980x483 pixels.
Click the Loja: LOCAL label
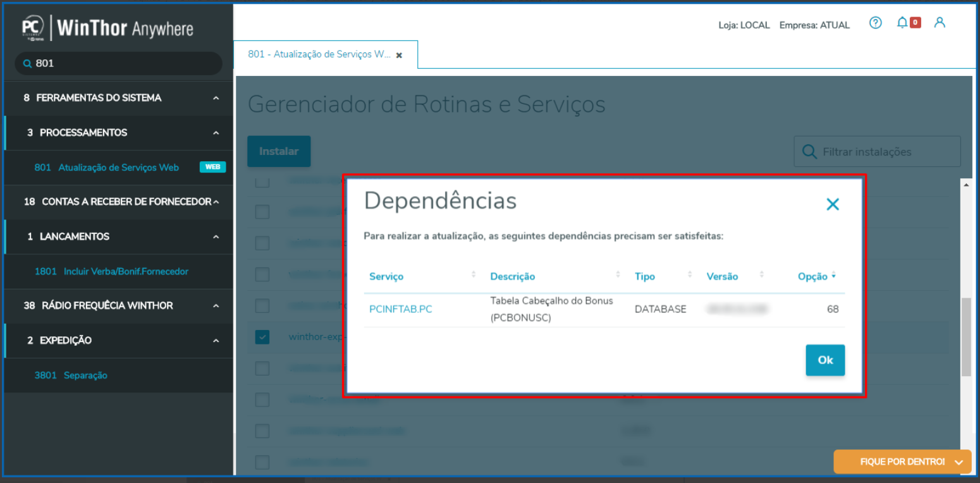pos(744,25)
